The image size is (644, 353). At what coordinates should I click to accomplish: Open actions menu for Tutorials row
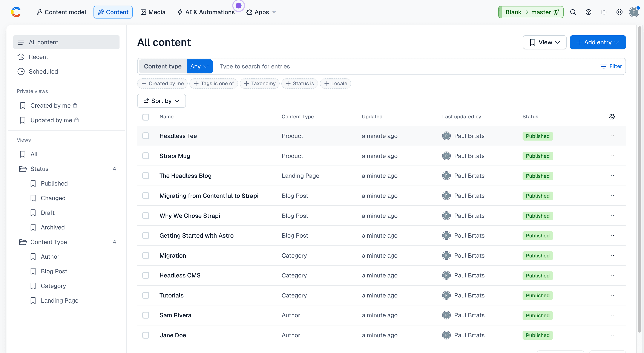click(612, 295)
